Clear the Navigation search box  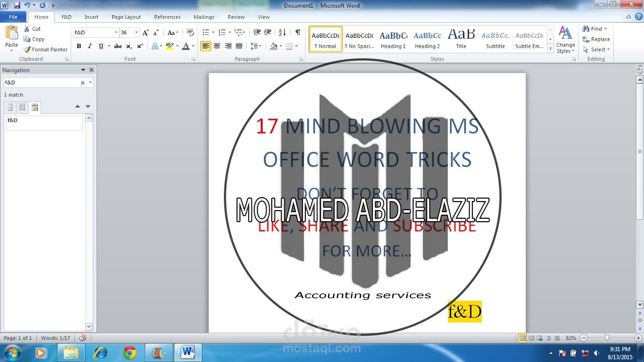83,82
